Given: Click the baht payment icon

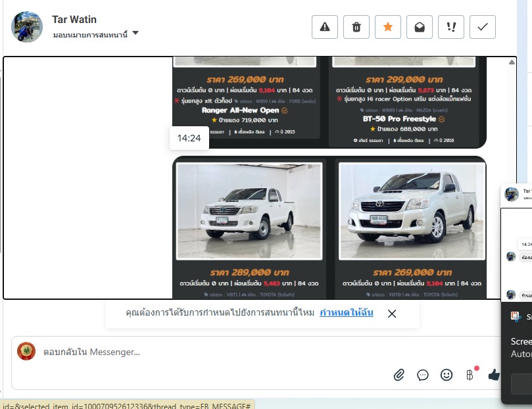Looking at the screenshot, I should tap(470, 375).
